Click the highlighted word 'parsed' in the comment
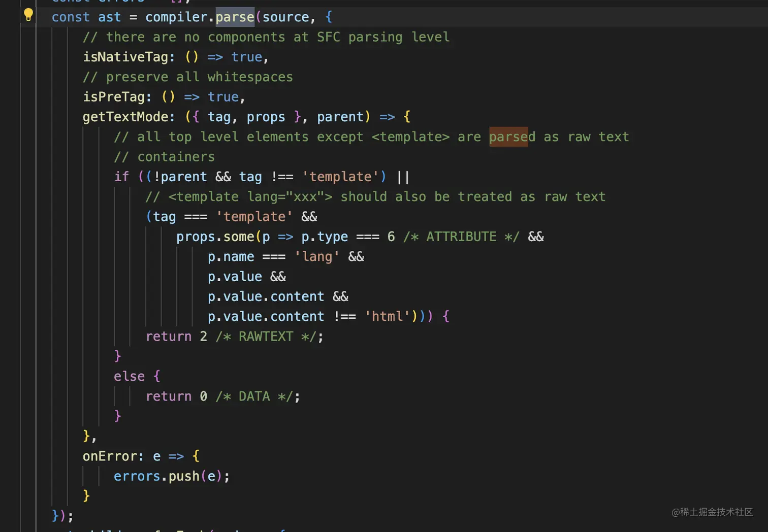Image resolution: width=768 pixels, height=532 pixels. click(512, 137)
